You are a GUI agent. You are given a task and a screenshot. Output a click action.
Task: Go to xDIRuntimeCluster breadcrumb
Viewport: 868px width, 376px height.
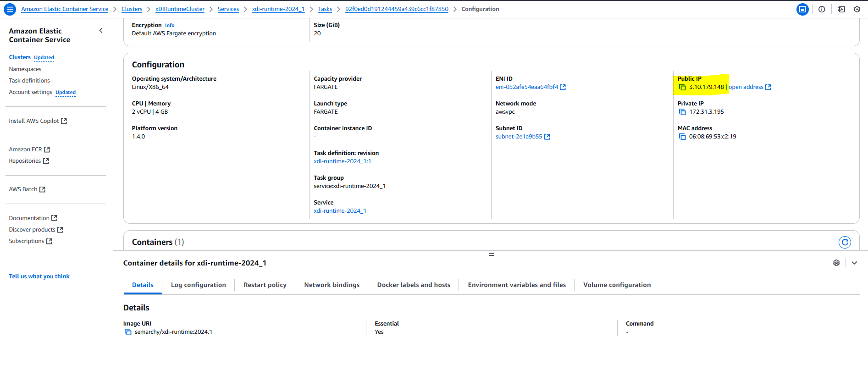180,9
